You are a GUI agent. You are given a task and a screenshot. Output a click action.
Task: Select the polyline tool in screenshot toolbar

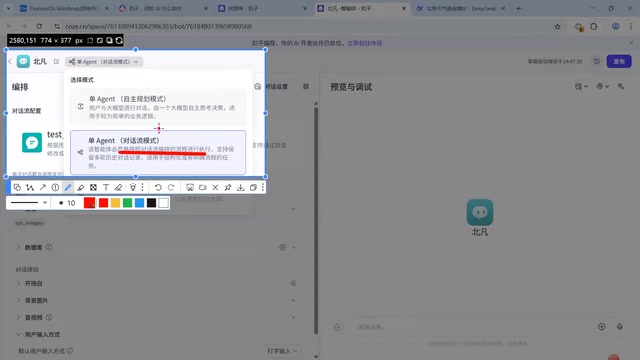click(x=30, y=187)
